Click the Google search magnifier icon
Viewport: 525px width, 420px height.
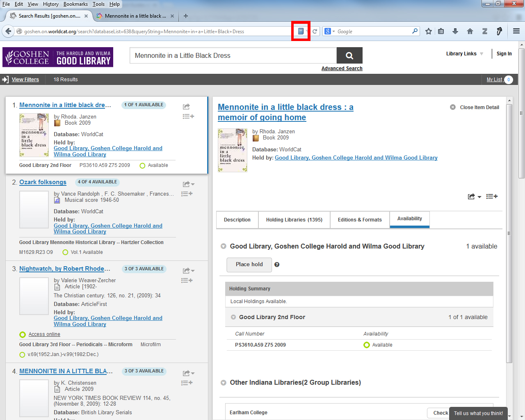[x=415, y=31]
